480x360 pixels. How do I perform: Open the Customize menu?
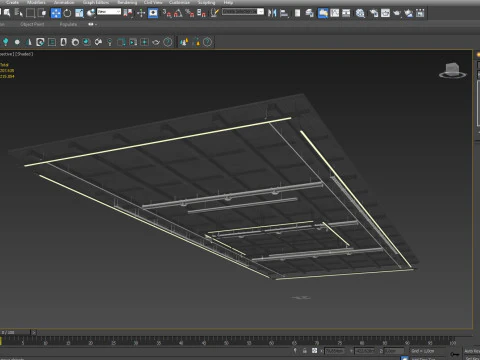click(179, 2)
